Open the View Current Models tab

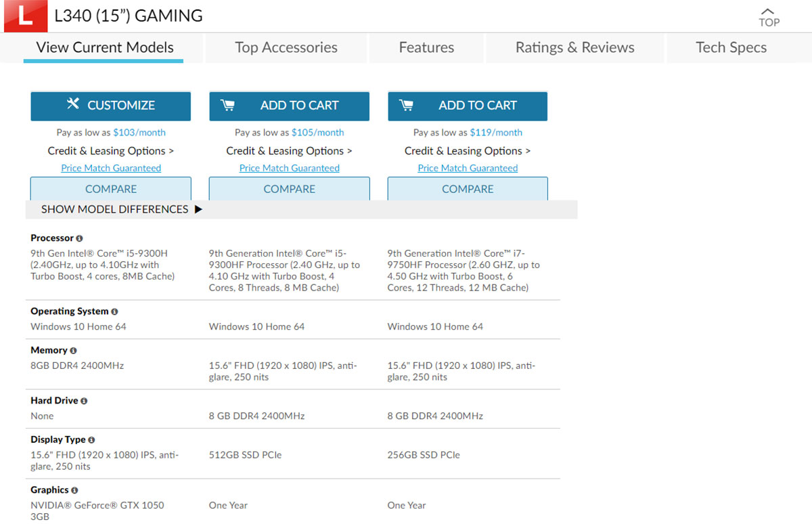pyautogui.click(x=105, y=47)
